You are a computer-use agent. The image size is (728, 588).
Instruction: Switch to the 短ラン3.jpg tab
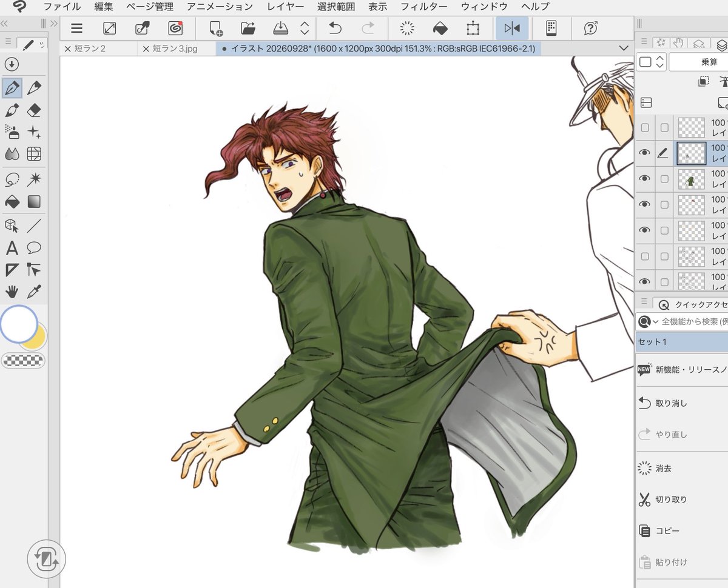coord(174,48)
